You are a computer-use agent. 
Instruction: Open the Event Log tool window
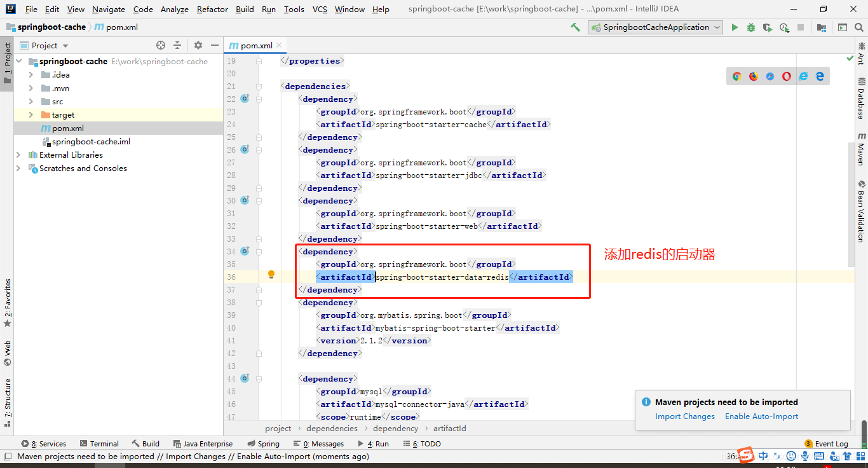pyautogui.click(x=826, y=443)
